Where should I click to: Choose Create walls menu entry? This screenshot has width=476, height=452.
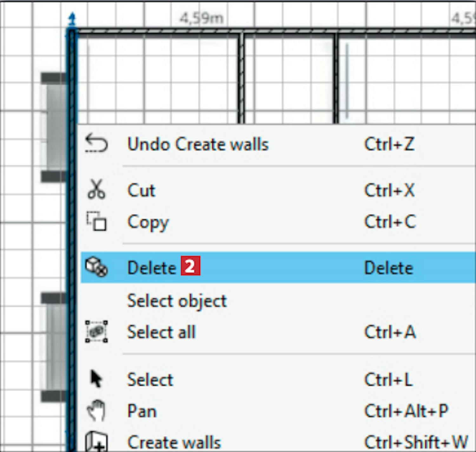[174, 442]
